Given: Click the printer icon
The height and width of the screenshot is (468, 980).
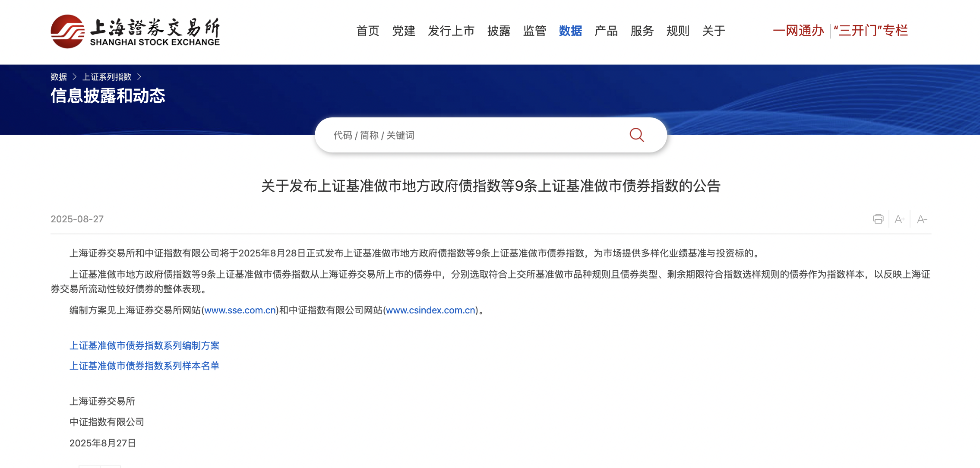Looking at the screenshot, I should [x=878, y=219].
